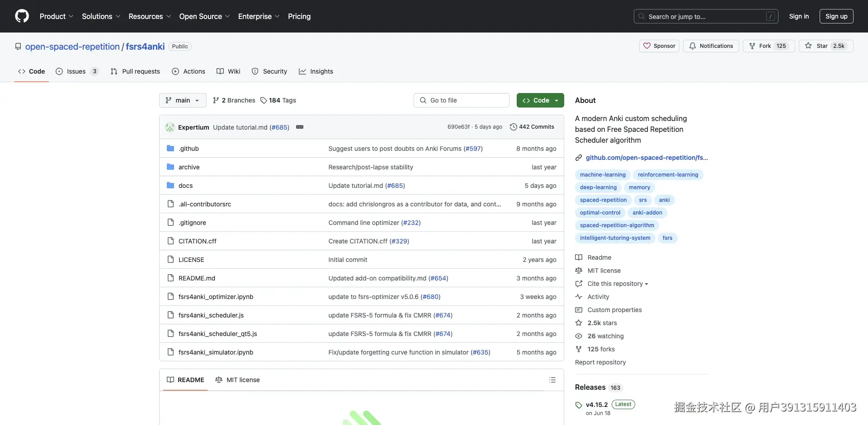Click the LICENSE file icon
Viewport: 868px width, 425px height.
click(x=170, y=260)
